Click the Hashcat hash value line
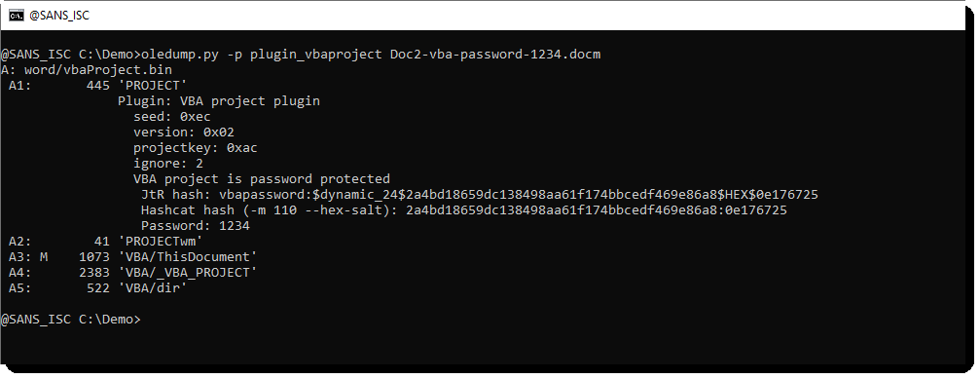This screenshot has height=379, width=980. coord(464,210)
